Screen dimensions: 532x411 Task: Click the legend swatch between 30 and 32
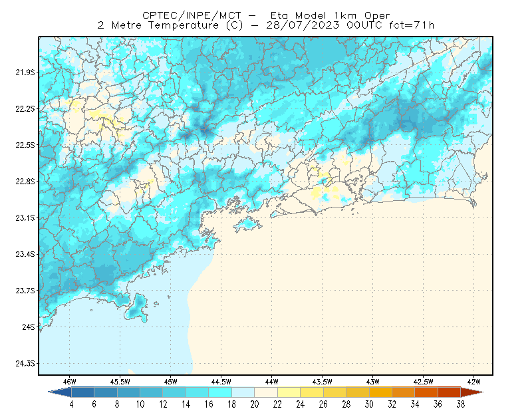tap(380, 392)
